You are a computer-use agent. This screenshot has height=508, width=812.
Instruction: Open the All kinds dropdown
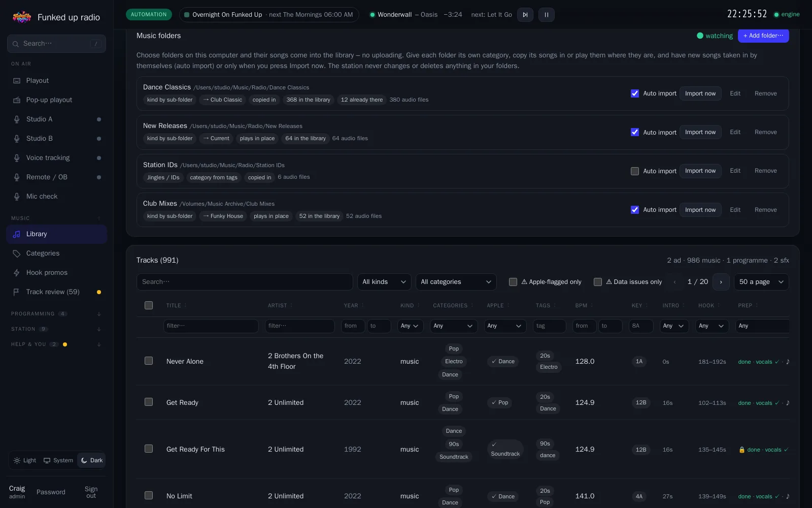pos(384,282)
